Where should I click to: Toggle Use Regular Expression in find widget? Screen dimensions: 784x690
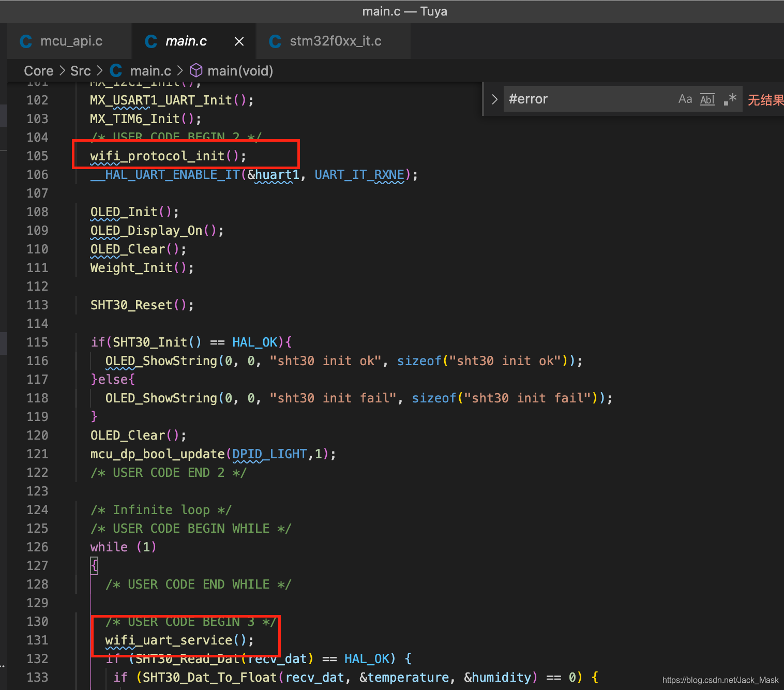(730, 99)
